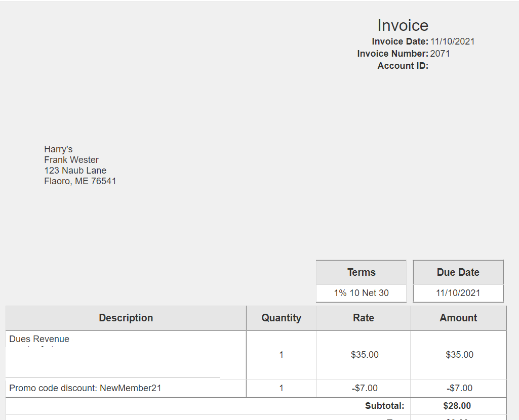Select the Flaoro, ME 76541 line
The height and width of the screenshot is (420, 519).
pyautogui.click(x=80, y=181)
